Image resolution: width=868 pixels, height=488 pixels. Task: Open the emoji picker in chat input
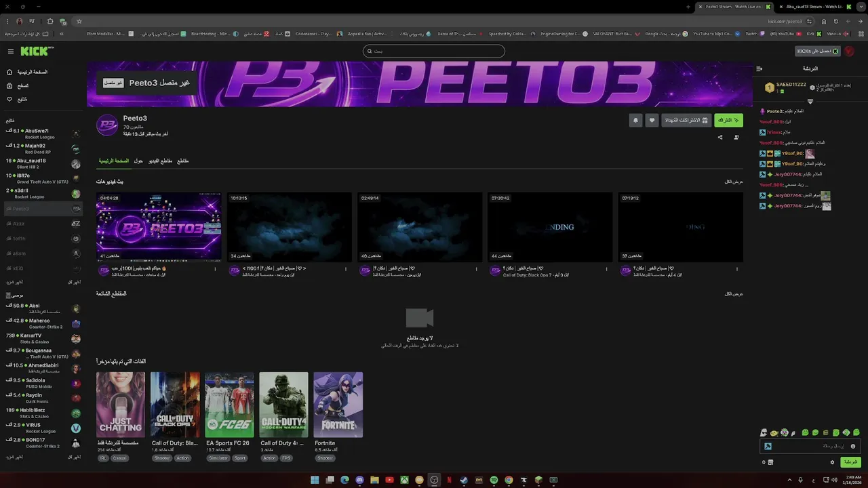tap(853, 446)
